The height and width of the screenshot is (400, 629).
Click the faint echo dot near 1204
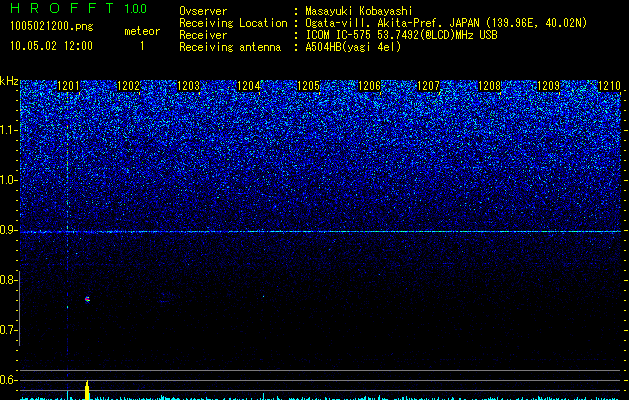click(x=264, y=296)
